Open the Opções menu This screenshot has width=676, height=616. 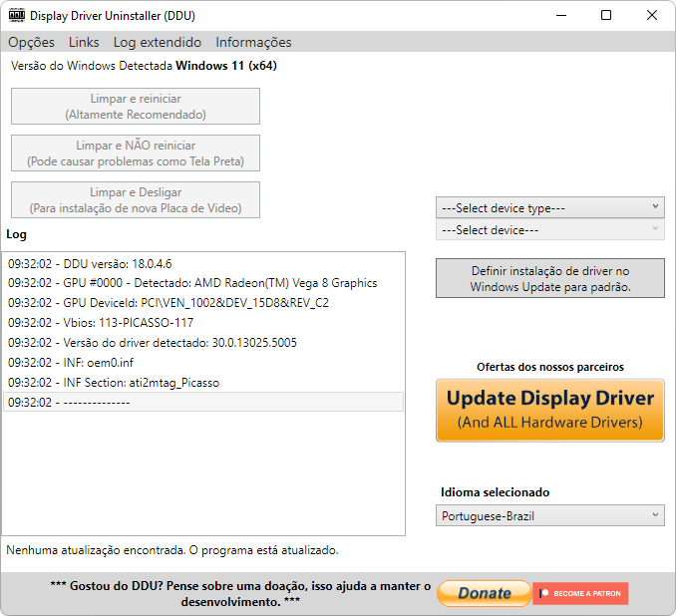point(31,42)
